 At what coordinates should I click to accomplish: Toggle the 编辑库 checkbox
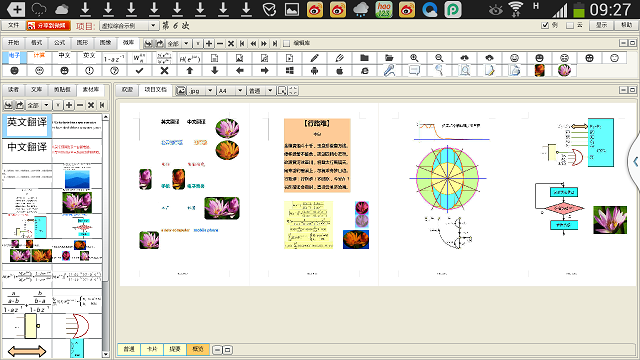click(287, 43)
